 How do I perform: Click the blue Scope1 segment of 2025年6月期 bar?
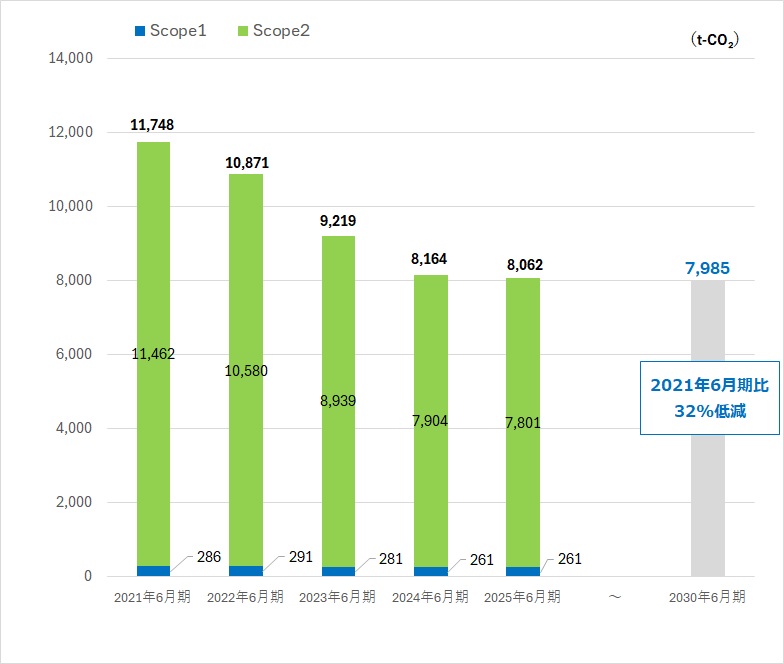click(523, 571)
